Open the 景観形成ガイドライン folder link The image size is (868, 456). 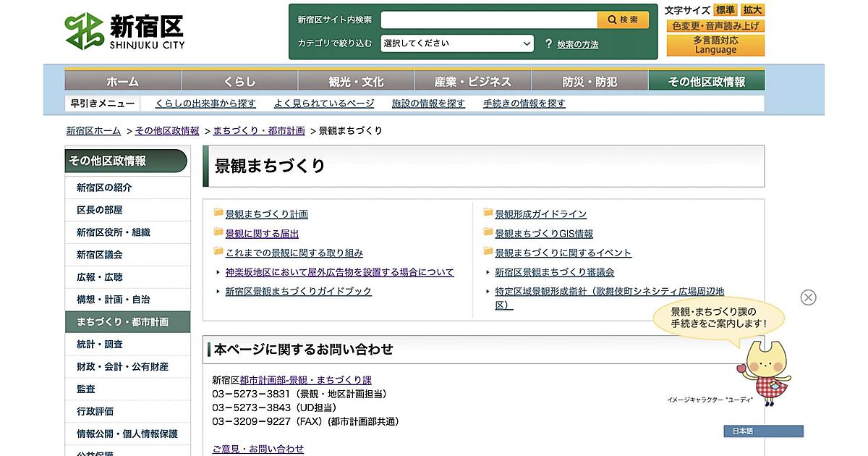[540, 214]
